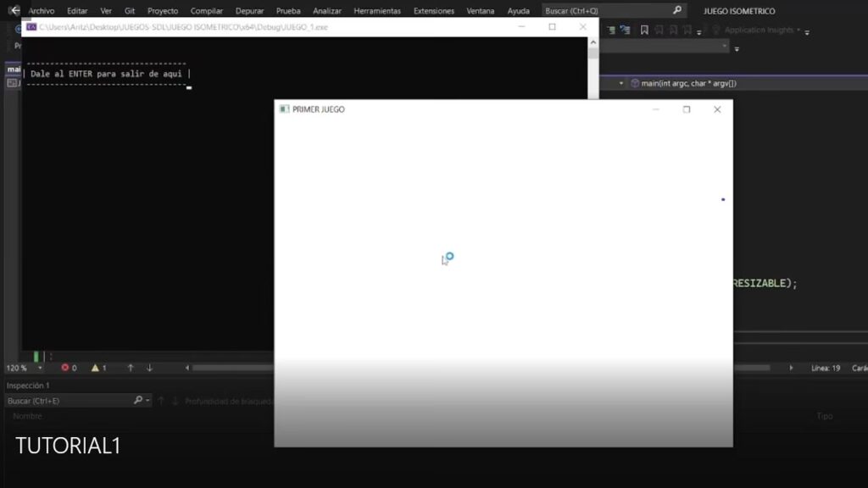
Task: Click the yellow warning count icon
Action: (95, 368)
